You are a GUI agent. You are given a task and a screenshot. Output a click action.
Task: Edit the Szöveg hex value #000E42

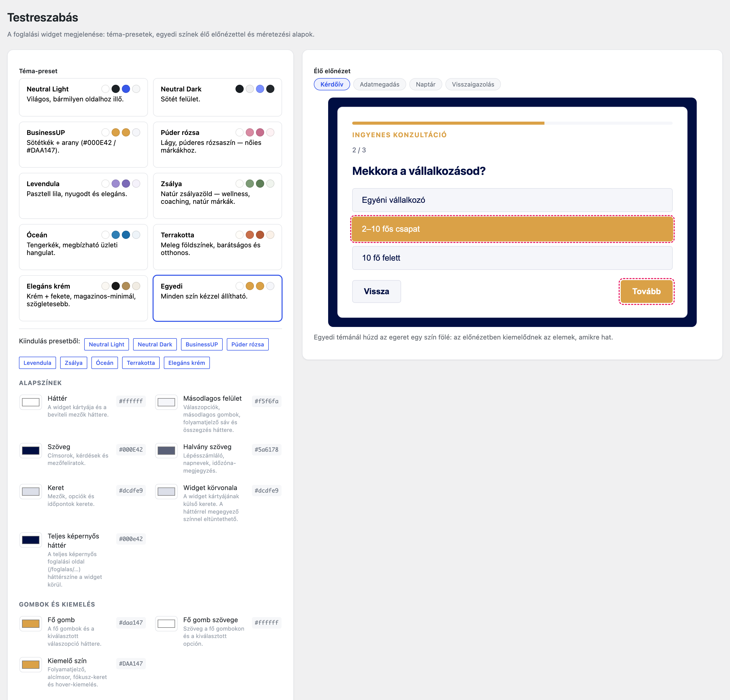[131, 450]
